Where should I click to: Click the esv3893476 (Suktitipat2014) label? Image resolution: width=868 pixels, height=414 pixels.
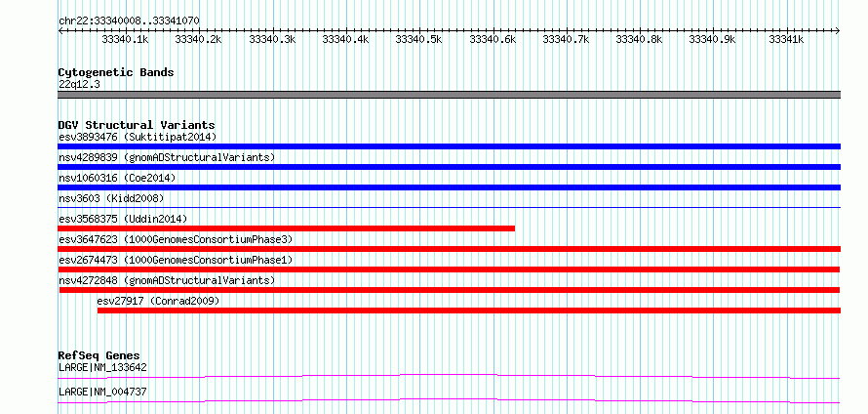(x=138, y=137)
